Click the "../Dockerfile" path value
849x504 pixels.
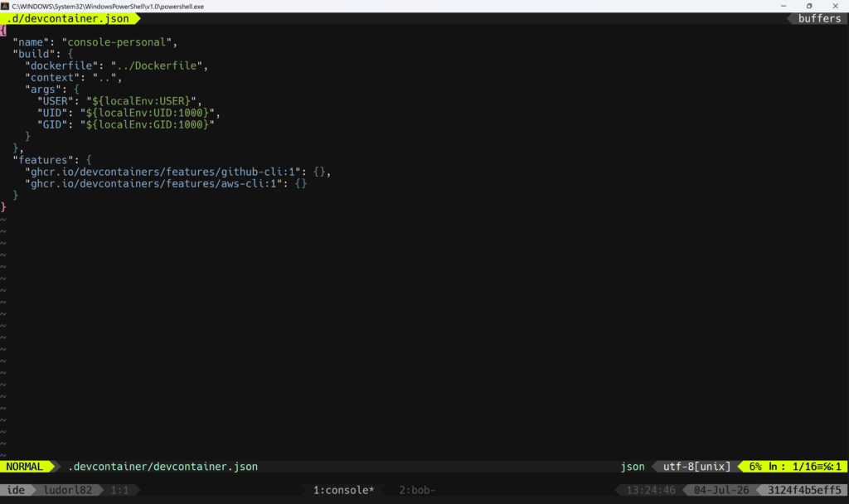pyautogui.click(x=157, y=66)
